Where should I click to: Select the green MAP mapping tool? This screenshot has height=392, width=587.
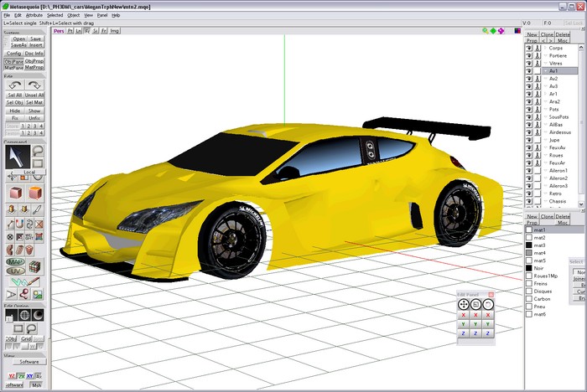[x=15, y=262]
